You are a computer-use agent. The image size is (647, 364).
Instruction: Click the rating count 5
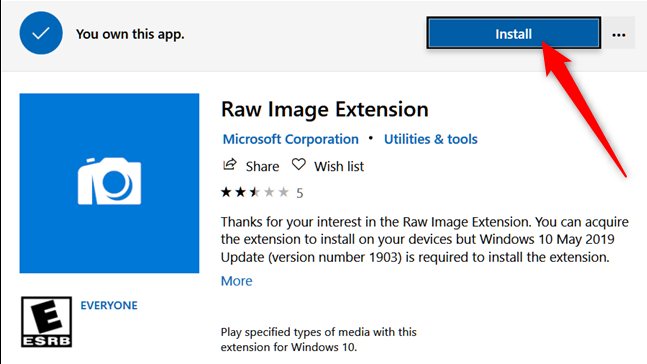pyautogui.click(x=300, y=193)
